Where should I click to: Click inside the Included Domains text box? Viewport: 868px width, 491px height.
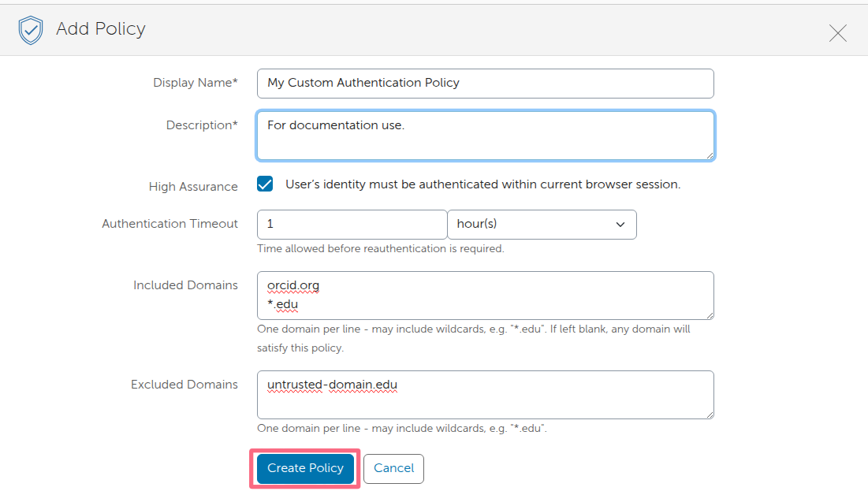484,296
